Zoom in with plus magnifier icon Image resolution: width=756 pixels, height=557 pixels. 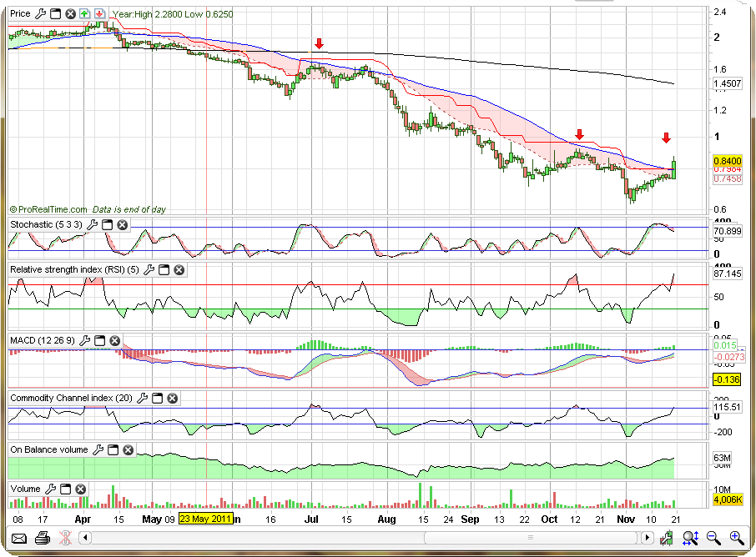point(736,538)
